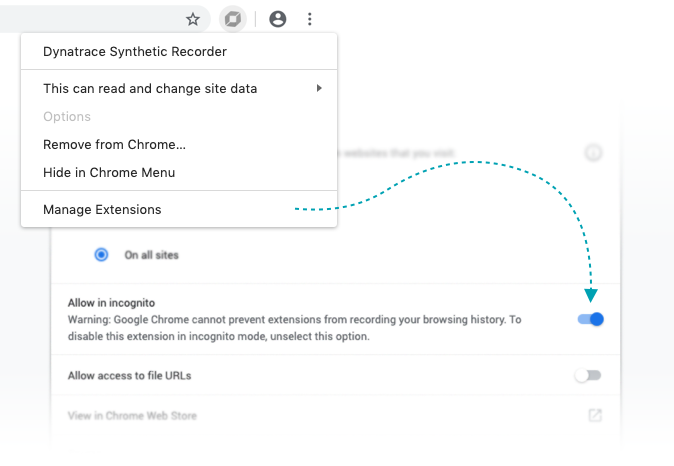This screenshot has height=466, width=674.
Task: Click the blurred help icon near site access
Action: 593,152
